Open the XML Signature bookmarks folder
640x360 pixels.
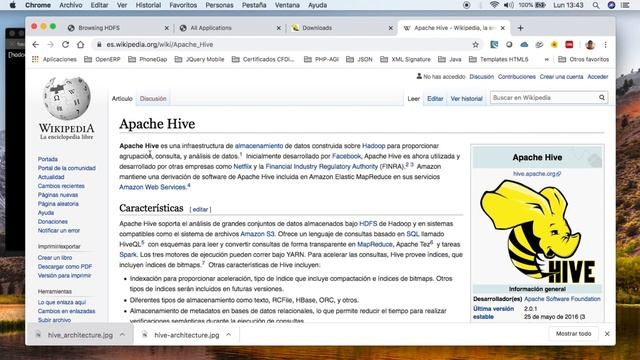click(405, 59)
